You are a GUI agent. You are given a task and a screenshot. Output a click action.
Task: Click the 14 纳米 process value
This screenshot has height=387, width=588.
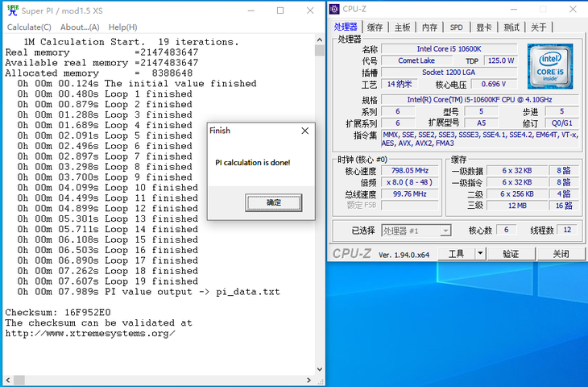400,84
